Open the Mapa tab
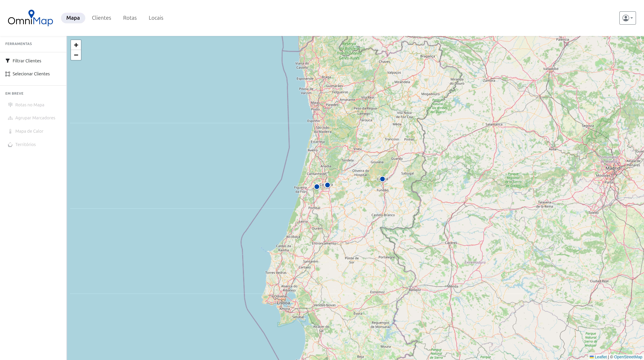The height and width of the screenshot is (360, 644). coord(73,18)
